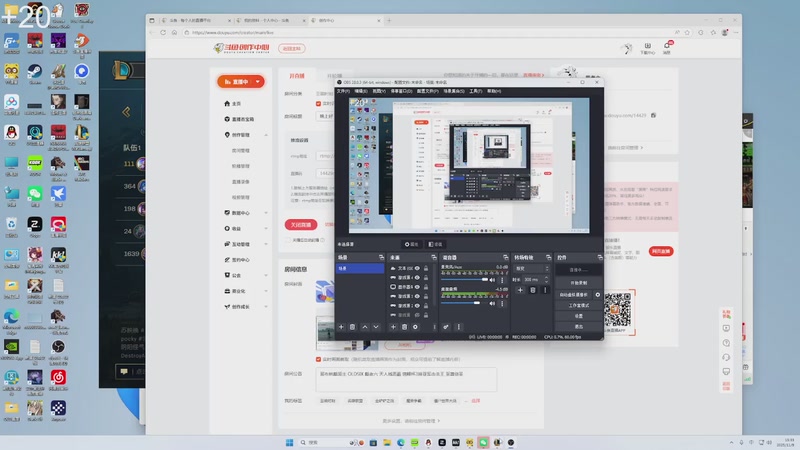
Task: Delete the selected scene with trash icon
Action: click(353, 327)
